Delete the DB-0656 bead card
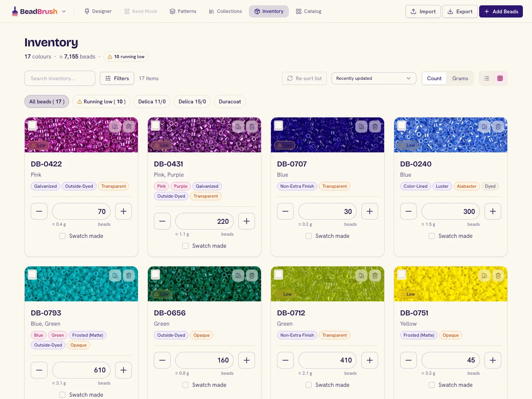 click(x=252, y=275)
